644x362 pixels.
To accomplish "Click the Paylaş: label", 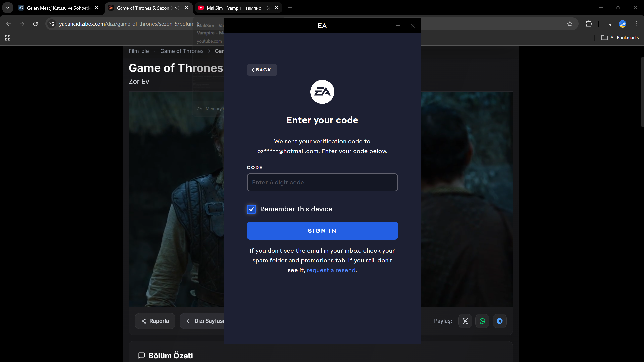I will tap(443, 321).
